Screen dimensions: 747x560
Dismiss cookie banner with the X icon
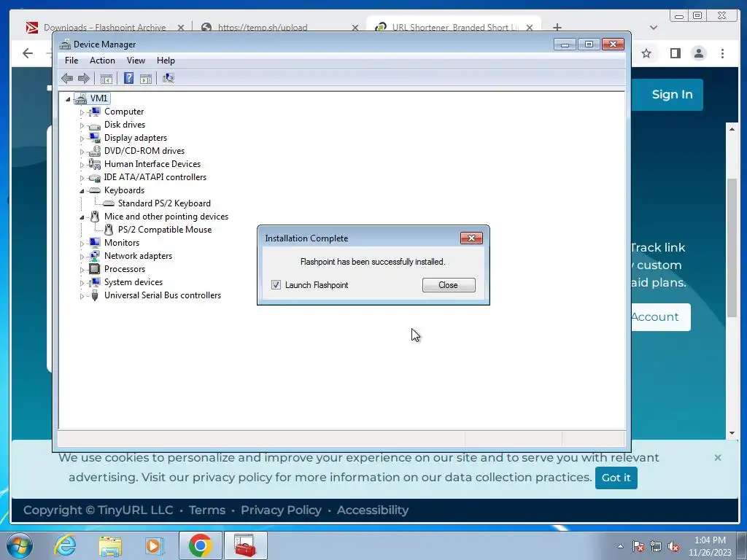[718, 458]
